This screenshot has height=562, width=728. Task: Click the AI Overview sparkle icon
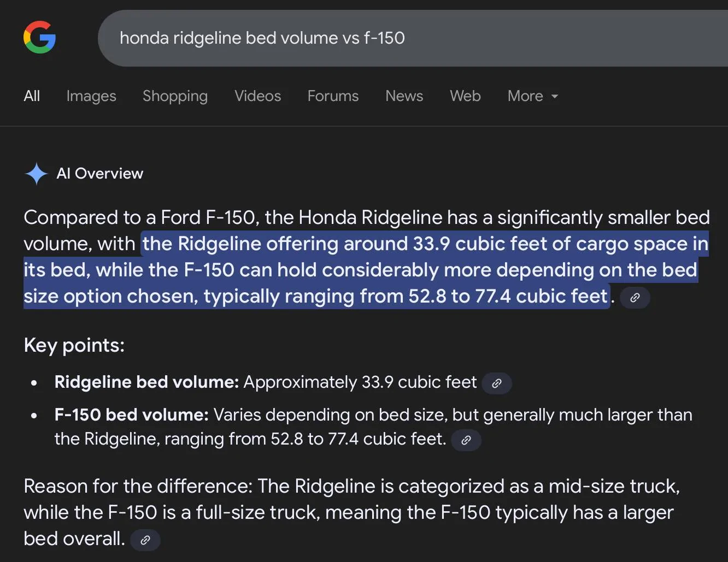click(36, 174)
